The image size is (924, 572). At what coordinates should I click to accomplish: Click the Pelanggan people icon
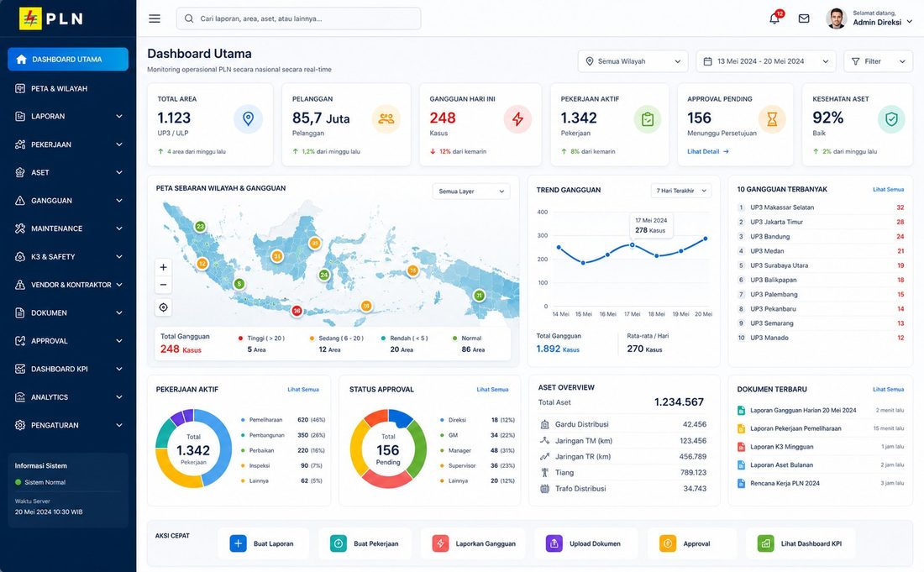click(x=386, y=119)
